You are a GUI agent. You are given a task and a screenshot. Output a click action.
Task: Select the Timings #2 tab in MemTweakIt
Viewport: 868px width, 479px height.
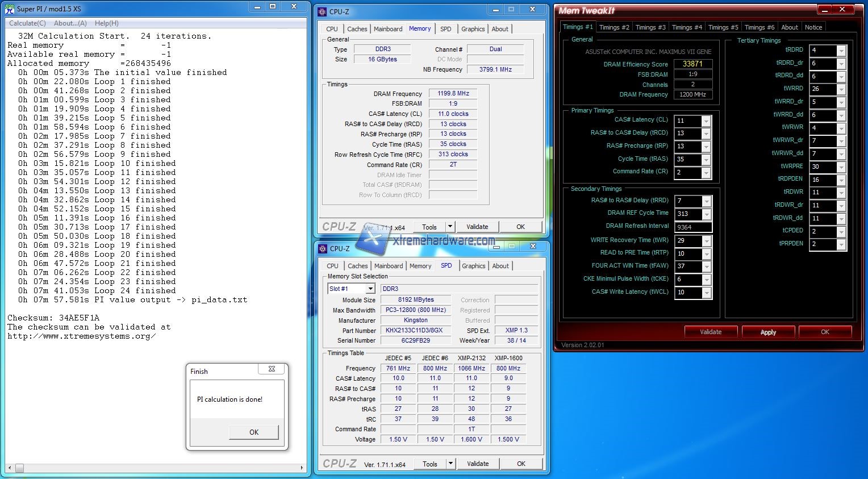614,27
